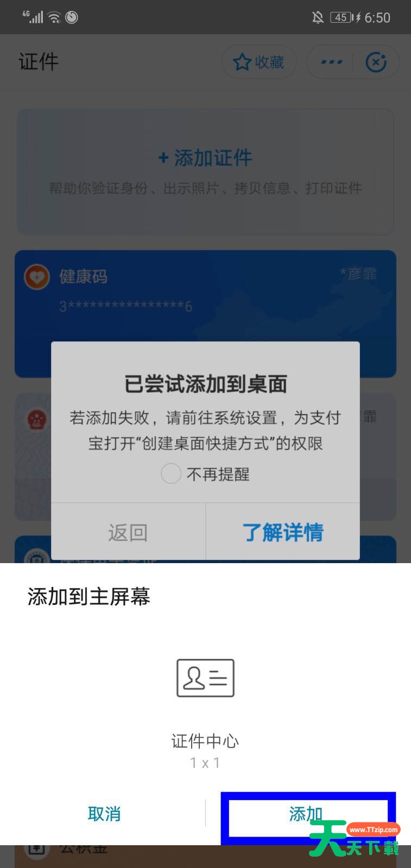Tap the 健康码 heart icon

coord(37,277)
